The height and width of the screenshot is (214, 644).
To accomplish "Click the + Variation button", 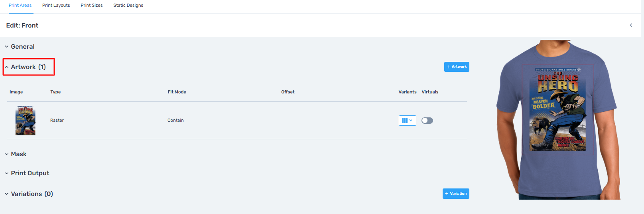I will point(456,194).
